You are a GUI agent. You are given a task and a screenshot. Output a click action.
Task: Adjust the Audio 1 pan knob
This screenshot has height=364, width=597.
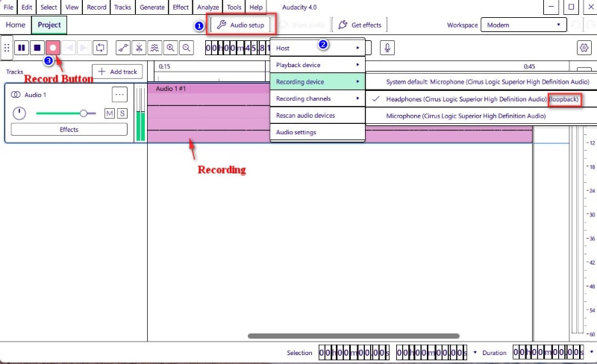pos(19,113)
